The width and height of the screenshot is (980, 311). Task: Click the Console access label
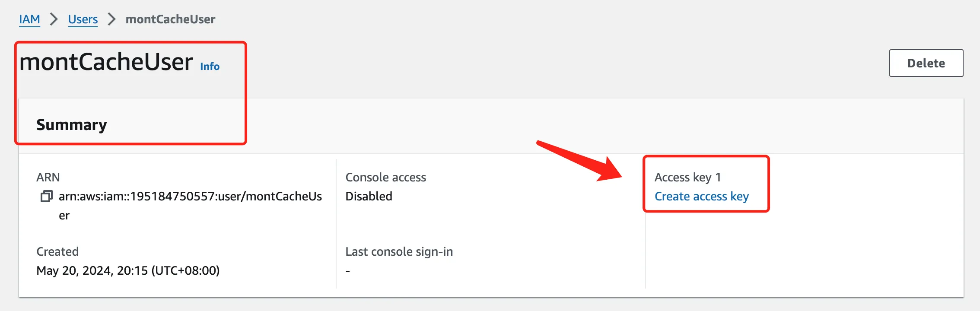point(385,178)
